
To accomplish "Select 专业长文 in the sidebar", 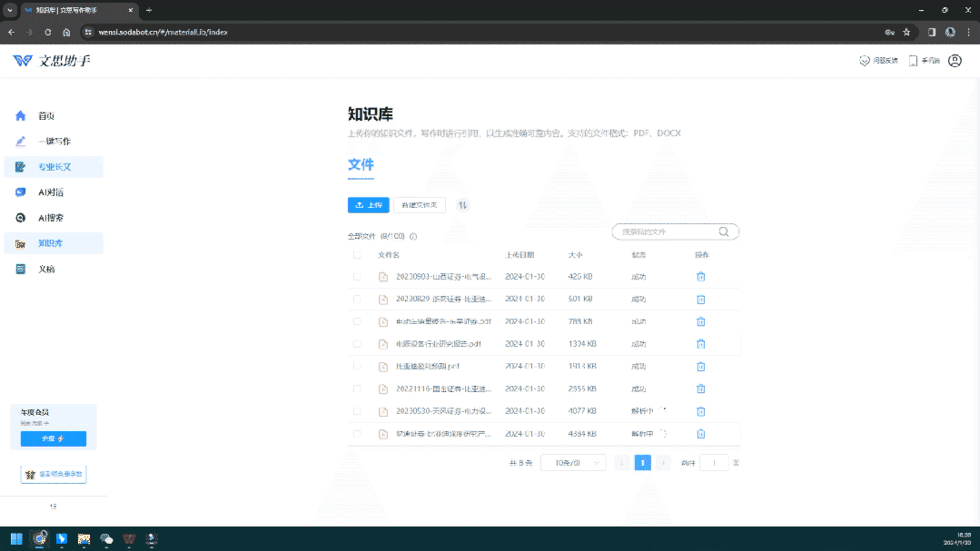I will click(54, 167).
